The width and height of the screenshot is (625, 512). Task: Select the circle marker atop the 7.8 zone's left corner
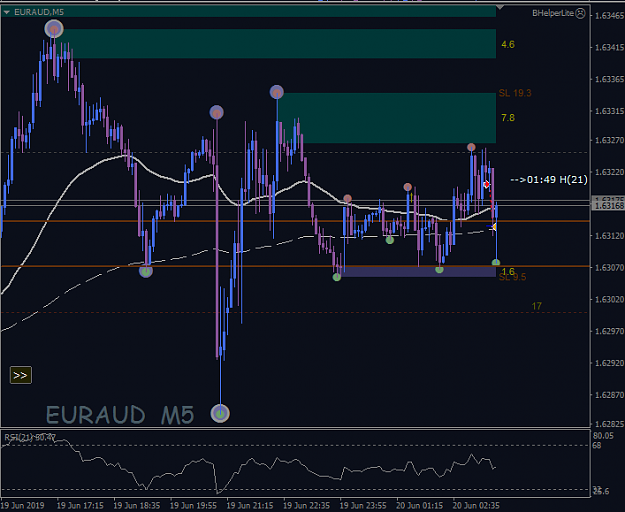(277, 92)
